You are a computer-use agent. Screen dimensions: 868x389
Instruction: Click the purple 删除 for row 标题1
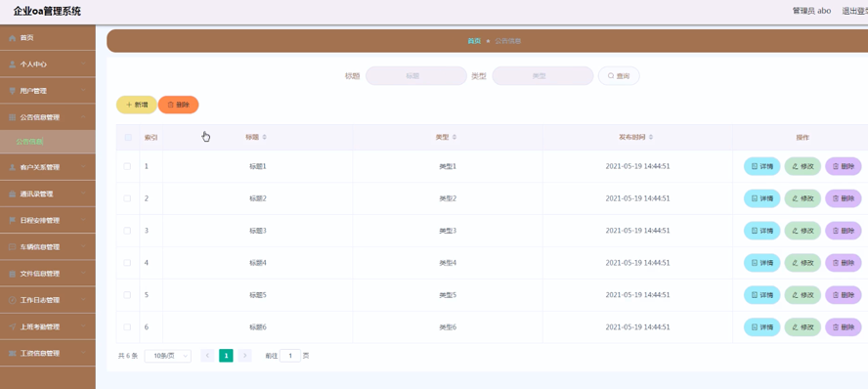click(x=844, y=166)
